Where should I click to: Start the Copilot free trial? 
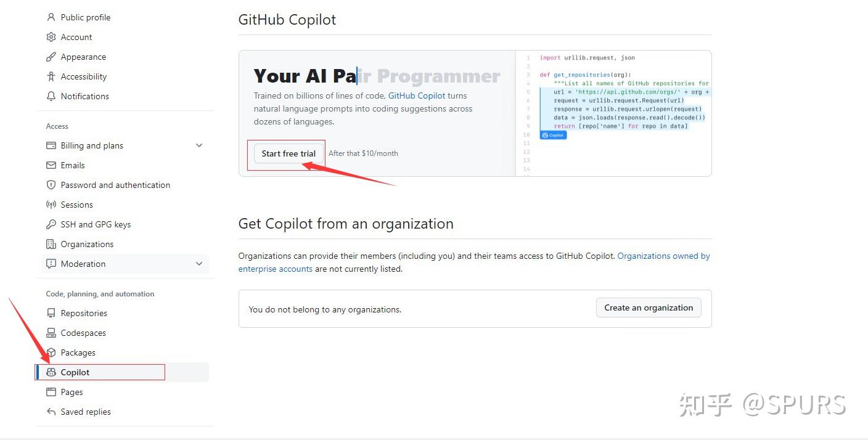pos(289,153)
